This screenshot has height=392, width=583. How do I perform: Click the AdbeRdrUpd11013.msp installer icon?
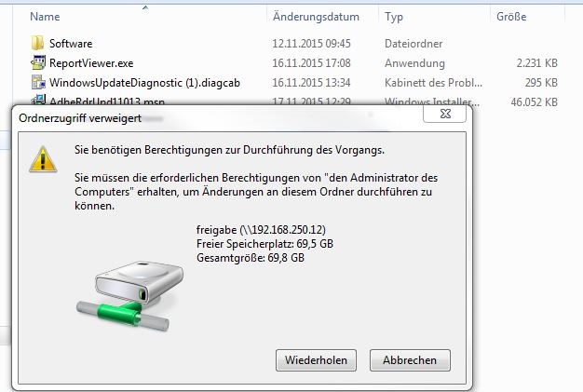pos(38,100)
